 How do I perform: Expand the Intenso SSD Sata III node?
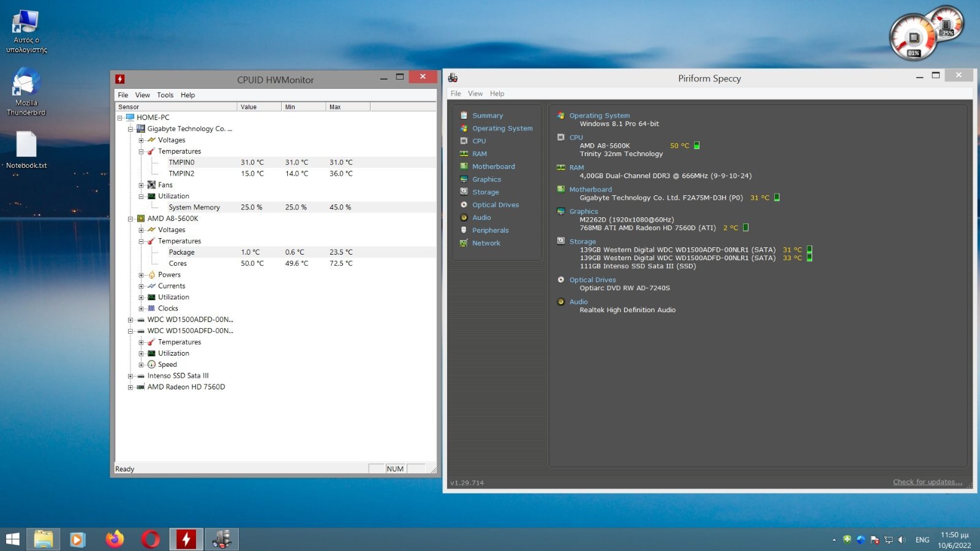(130, 376)
